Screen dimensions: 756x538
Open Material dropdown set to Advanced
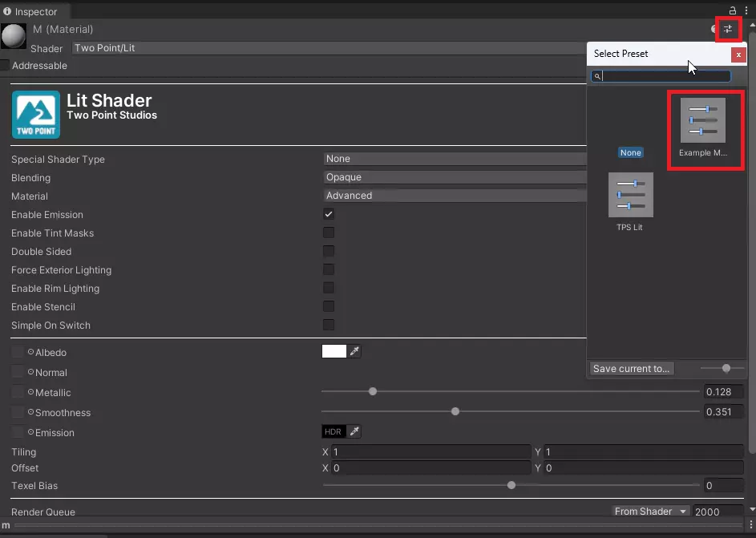click(x=455, y=196)
